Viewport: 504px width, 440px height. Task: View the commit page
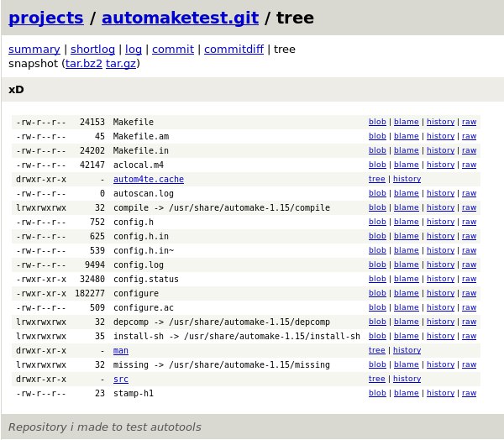[173, 50]
